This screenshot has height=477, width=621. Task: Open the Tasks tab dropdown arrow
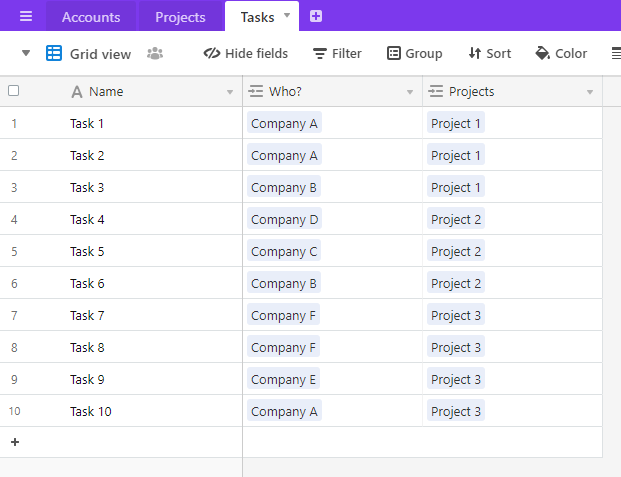click(287, 15)
